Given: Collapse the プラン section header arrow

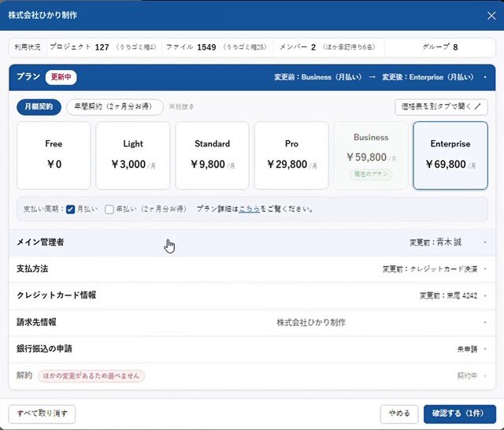Looking at the screenshot, I should [485, 77].
